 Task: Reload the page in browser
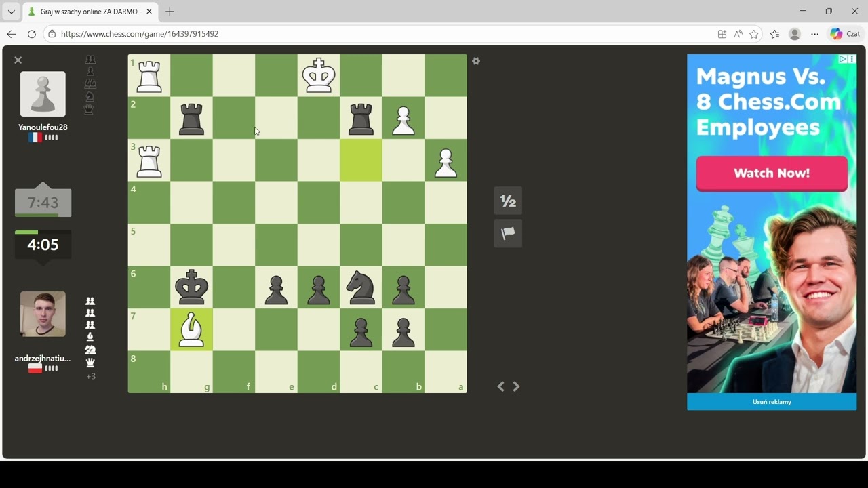tap(32, 34)
